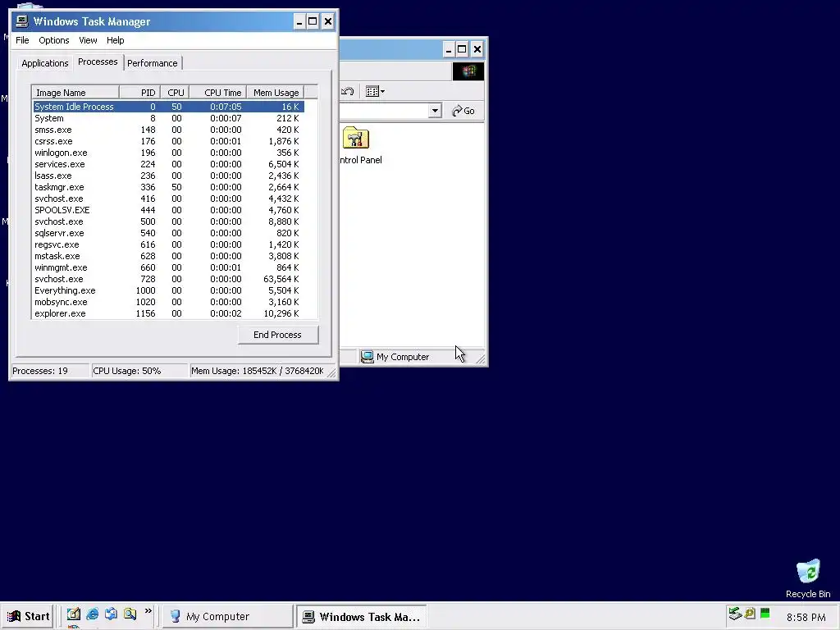The image size is (840, 630).
Task: Expand the Quick Launch overflow chevron
Action: coord(148,611)
